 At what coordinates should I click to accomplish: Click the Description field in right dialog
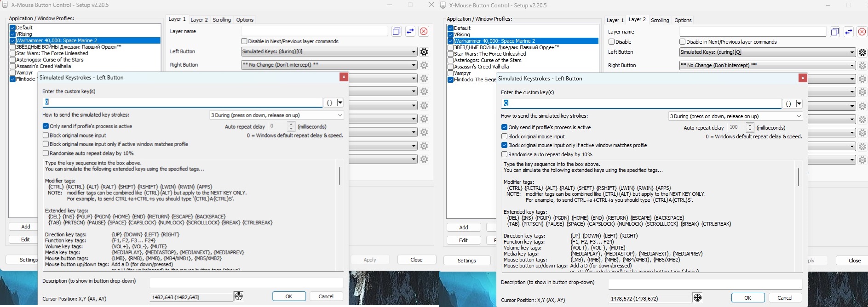pos(705,284)
